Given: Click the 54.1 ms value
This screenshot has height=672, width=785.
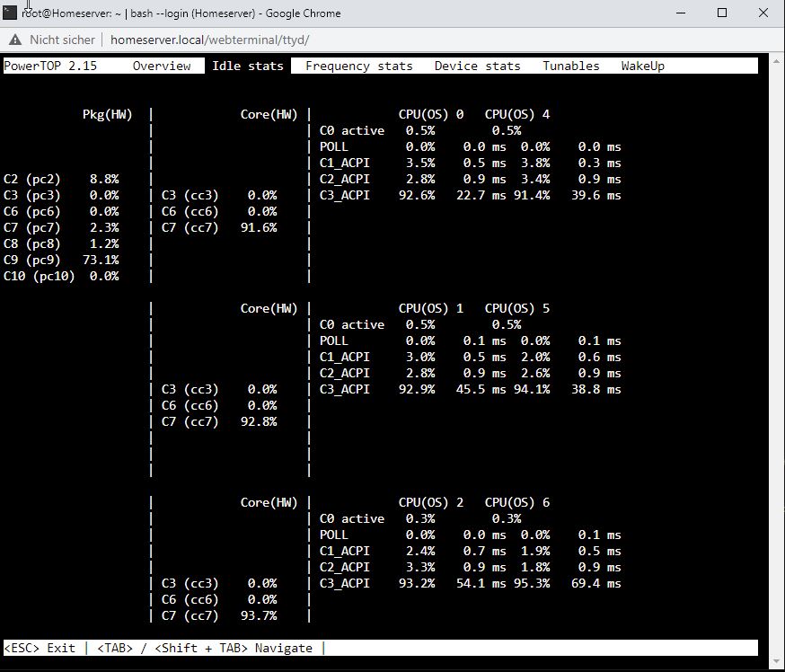Looking at the screenshot, I should [481, 583].
